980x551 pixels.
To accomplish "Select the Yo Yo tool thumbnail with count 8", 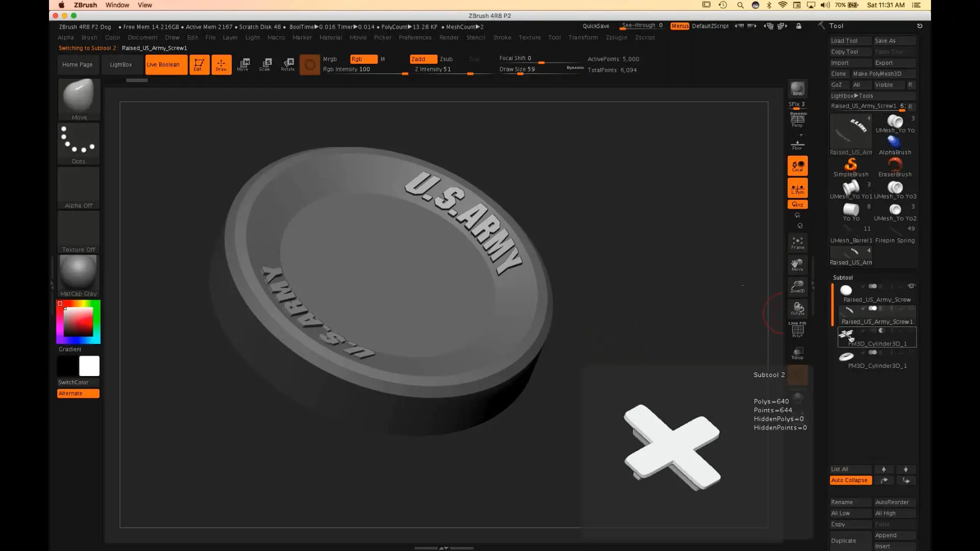I will [851, 212].
